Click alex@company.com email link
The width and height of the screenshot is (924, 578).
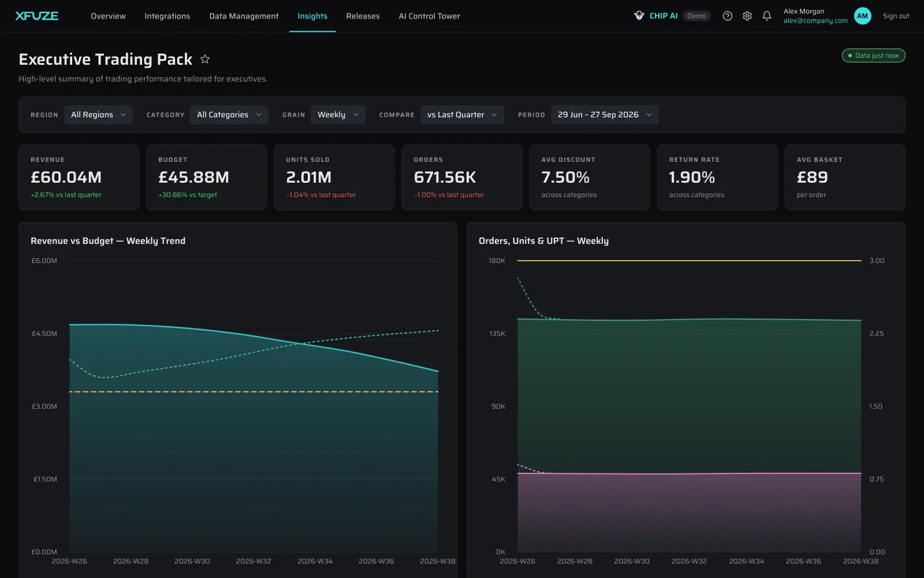tap(815, 21)
